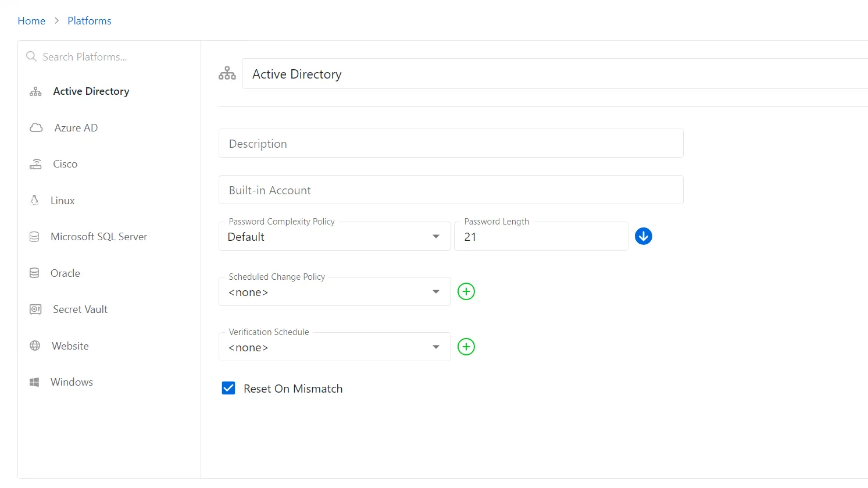Open the Platforms breadcrumb link

(90, 21)
